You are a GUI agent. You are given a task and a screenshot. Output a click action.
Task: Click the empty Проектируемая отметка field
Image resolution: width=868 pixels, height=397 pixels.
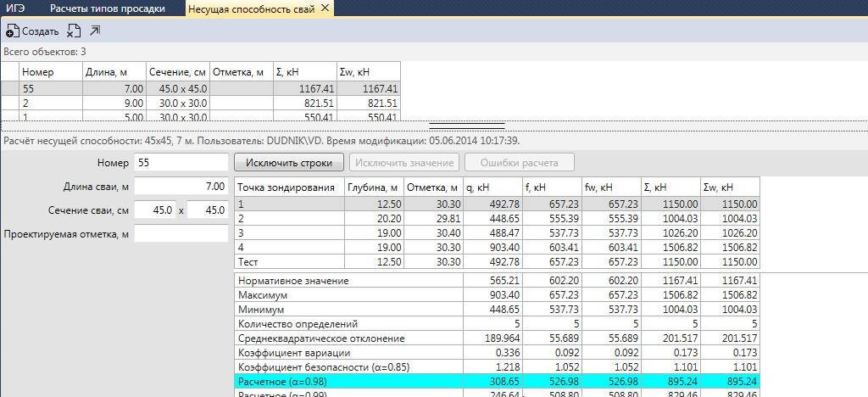[181, 233]
